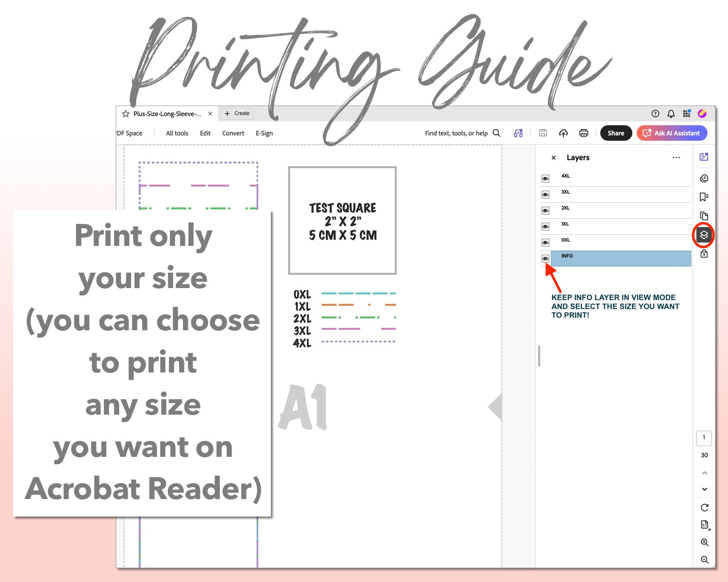Select the Plus-Size-Long-Sleeve document tab
728x582 pixels.
pyautogui.click(x=167, y=113)
